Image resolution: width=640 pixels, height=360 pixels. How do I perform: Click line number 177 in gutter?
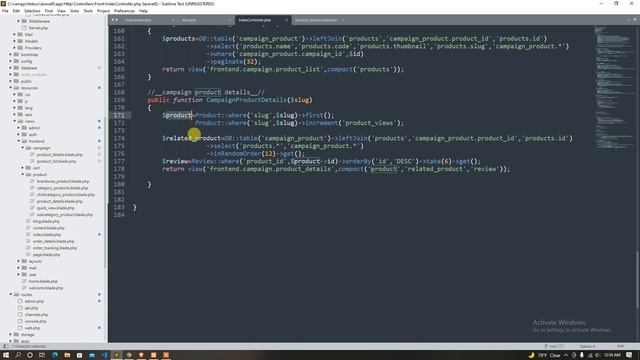pos(119,161)
